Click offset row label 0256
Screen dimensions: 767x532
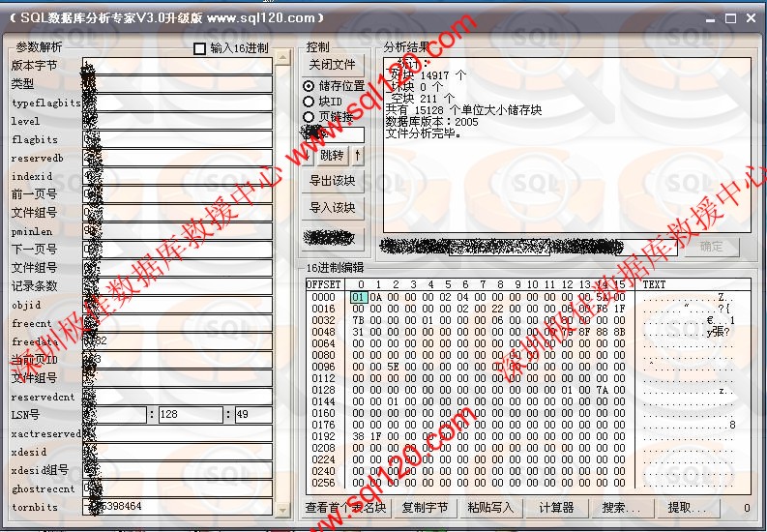point(323,483)
